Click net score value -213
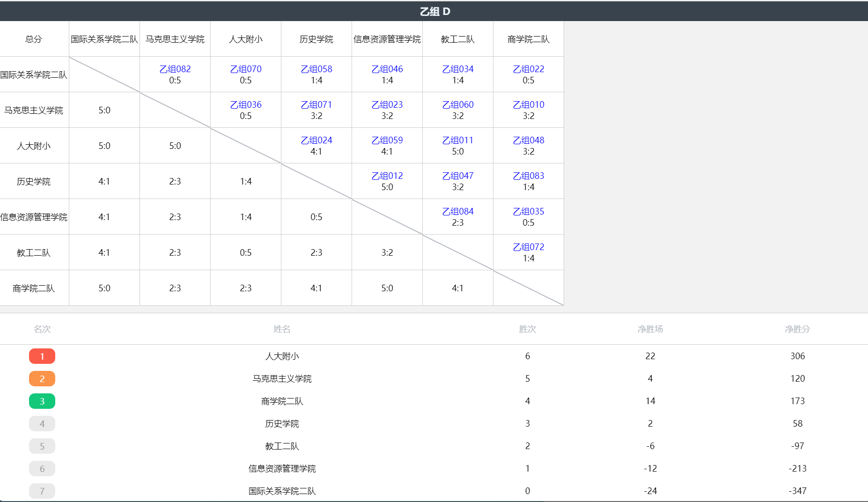Screen dimensions: 868x502 point(798,468)
